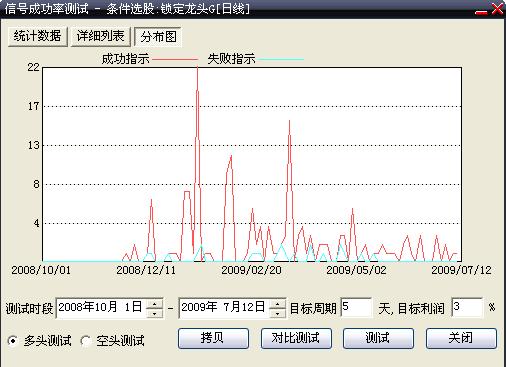Screen dimensions: 506x367
Task: Click the y-axis value 17
Action: pos(33,107)
